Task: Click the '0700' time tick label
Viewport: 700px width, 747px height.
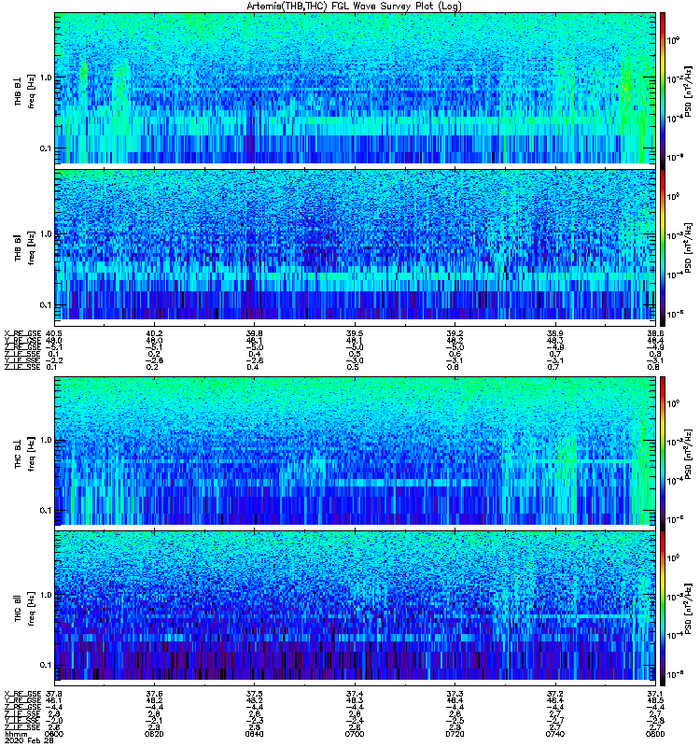Action: coord(355,734)
